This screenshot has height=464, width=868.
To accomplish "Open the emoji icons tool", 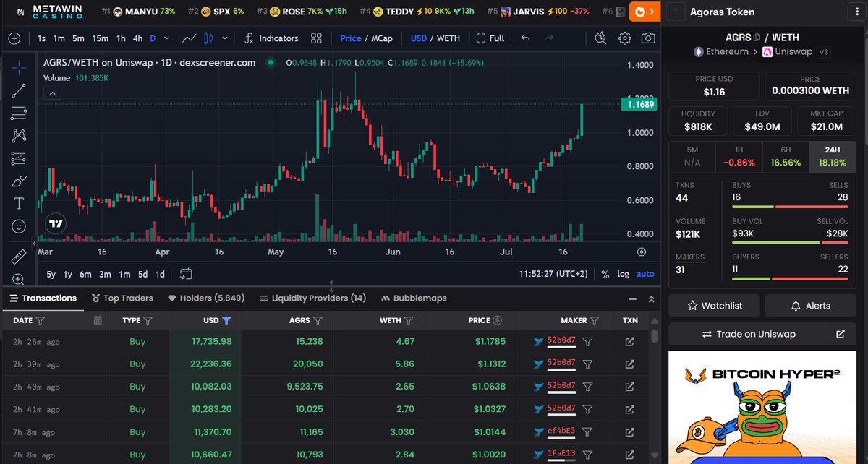I will [19, 226].
